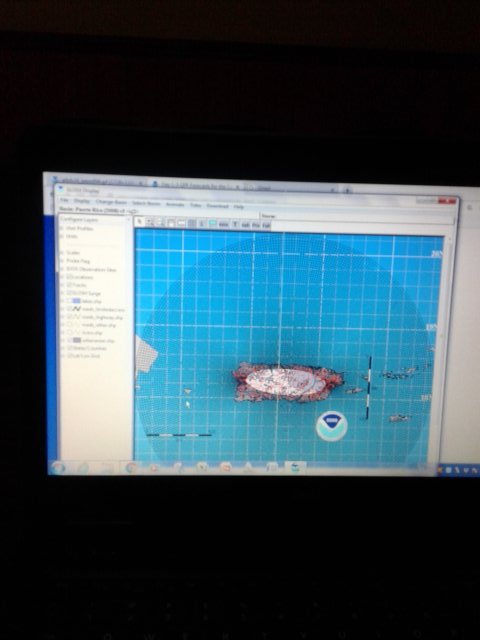Open the File menu
Image resolution: width=480 pixels, height=640 pixels.
point(64,200)
